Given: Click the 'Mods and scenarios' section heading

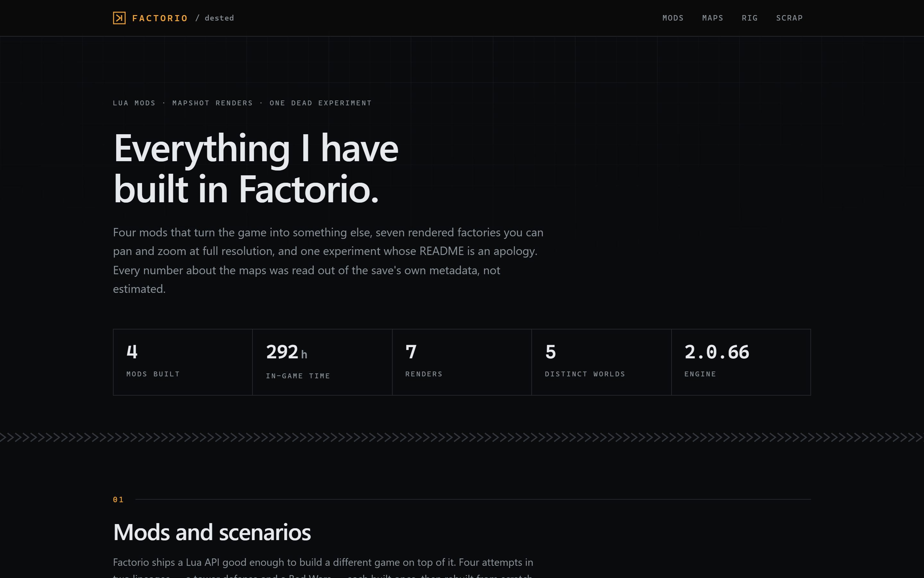Looking at the screenshot, I should (212, 532).
